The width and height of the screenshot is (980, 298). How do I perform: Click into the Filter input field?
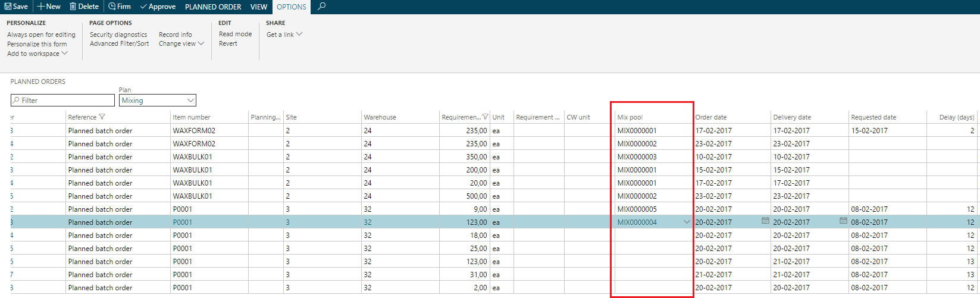click(62, 101)
